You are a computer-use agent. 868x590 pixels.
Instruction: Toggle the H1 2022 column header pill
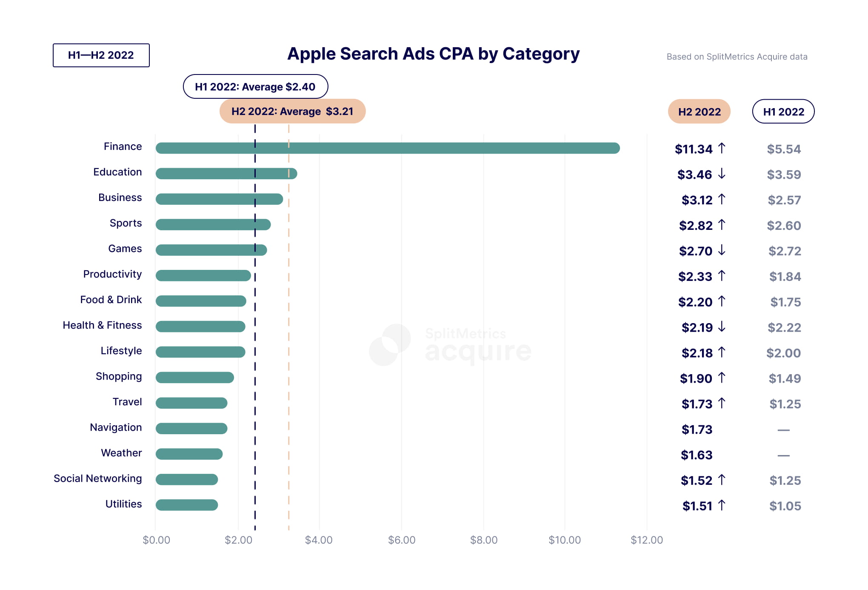click(x=783, y=112)
